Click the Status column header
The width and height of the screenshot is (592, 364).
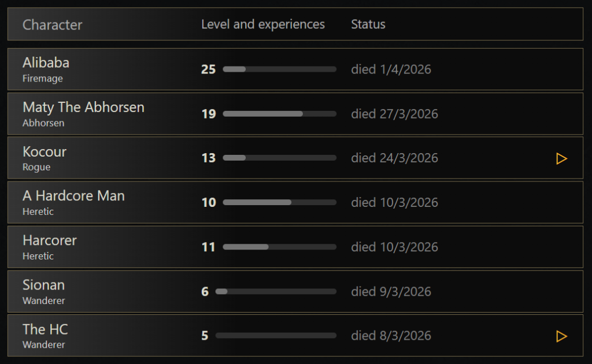(368, 24)
